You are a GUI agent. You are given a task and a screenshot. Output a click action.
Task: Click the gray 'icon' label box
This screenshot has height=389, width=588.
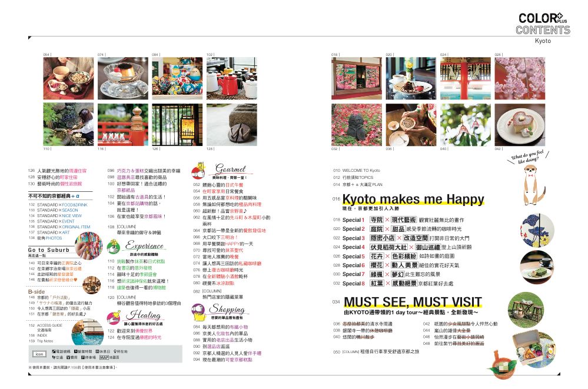click(x=39, y=354)
